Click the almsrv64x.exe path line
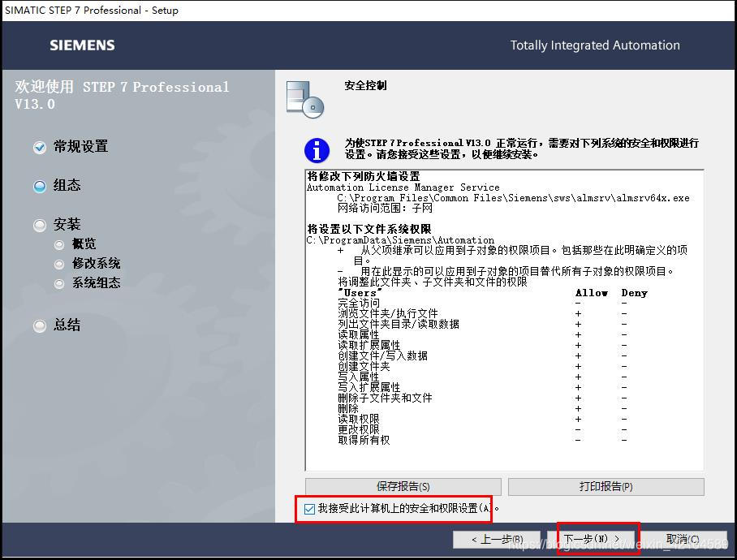 [513, 198]
